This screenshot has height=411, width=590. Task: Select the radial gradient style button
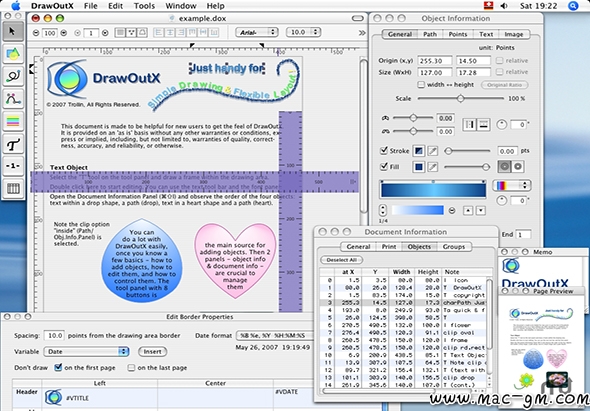[x=505, y=166]
